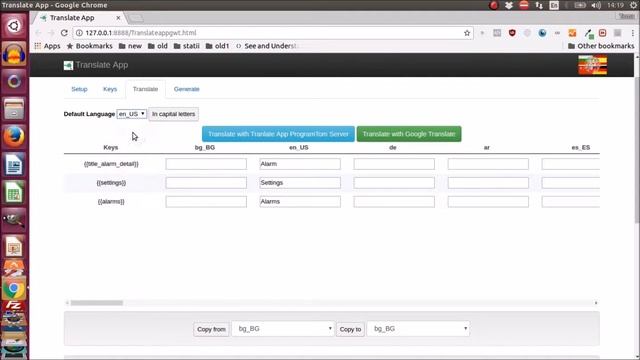640x360 pixels.
Task: Expand the Copy from language dropdown
Action: tap(283, 329)
